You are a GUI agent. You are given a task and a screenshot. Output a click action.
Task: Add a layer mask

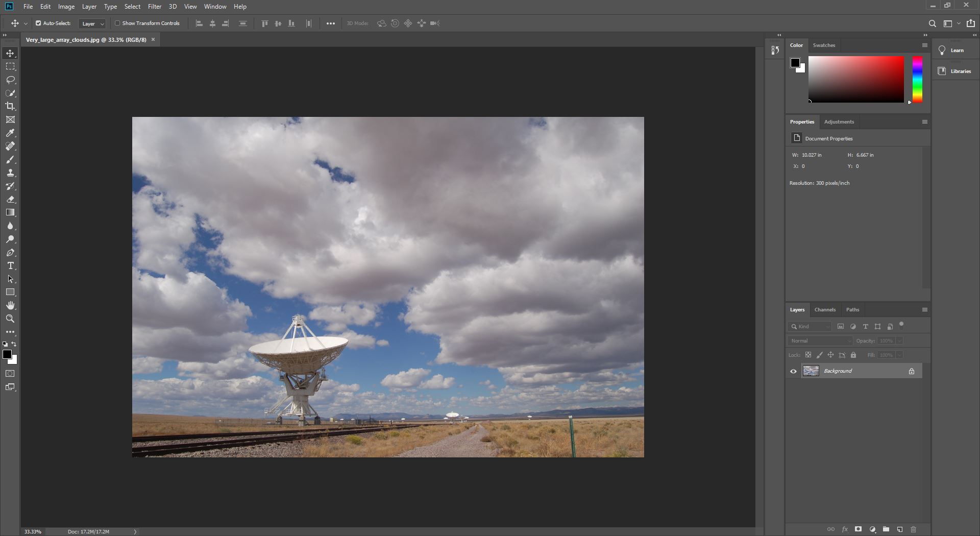pyautogui.click(x=859, y=529)
